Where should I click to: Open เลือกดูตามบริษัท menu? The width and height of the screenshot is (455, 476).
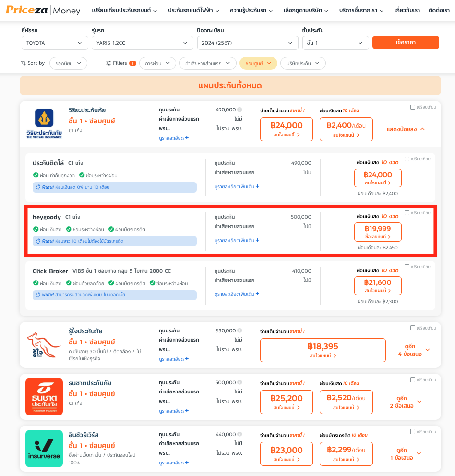coord(306,10)
